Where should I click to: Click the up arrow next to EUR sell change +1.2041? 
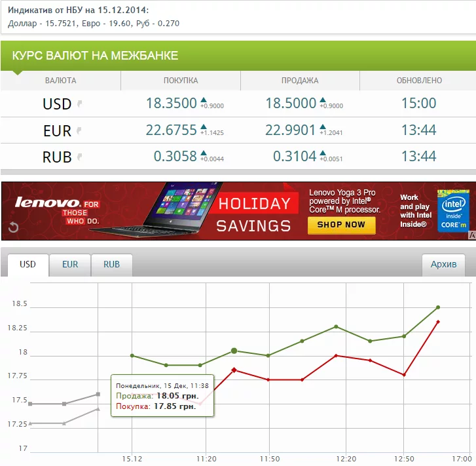point(323,126)
